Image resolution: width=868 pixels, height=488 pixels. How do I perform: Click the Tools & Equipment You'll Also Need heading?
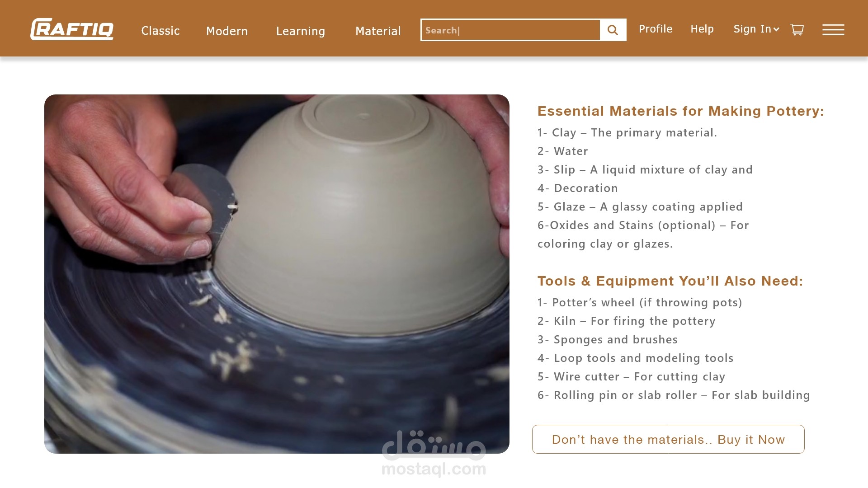[670, 281]
